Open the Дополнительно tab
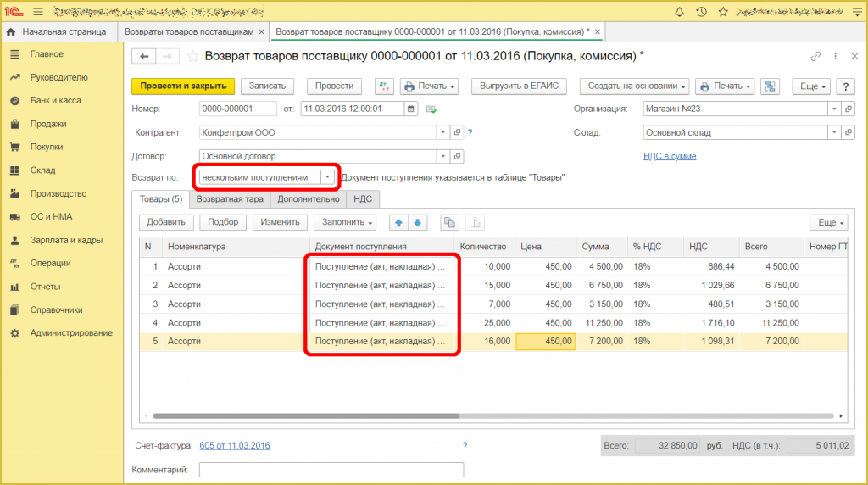 click(309, 199)
